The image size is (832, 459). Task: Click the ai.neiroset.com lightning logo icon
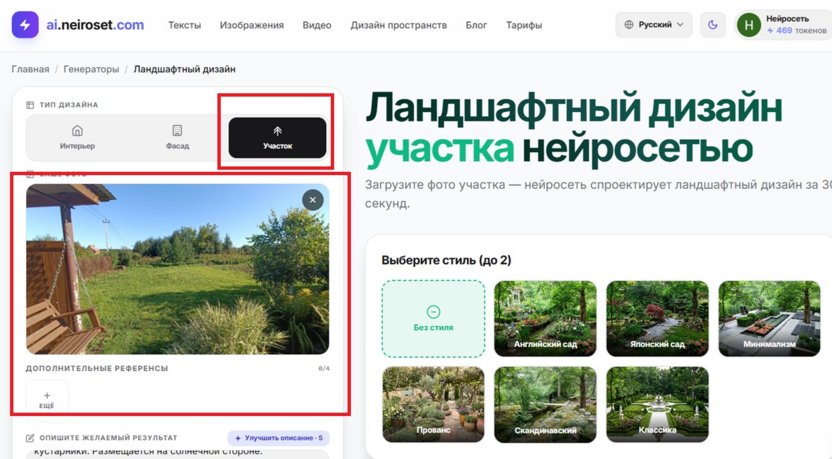[25, 24]
